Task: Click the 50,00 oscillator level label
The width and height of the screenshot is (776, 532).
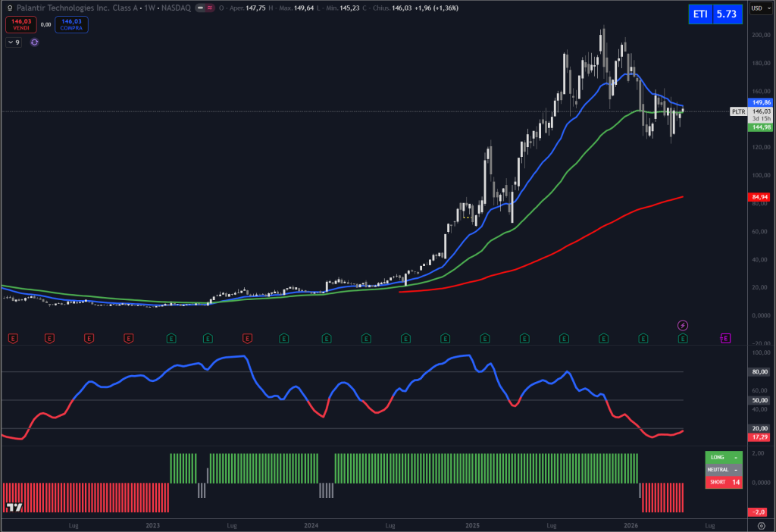Action: [x=759, y=400]
